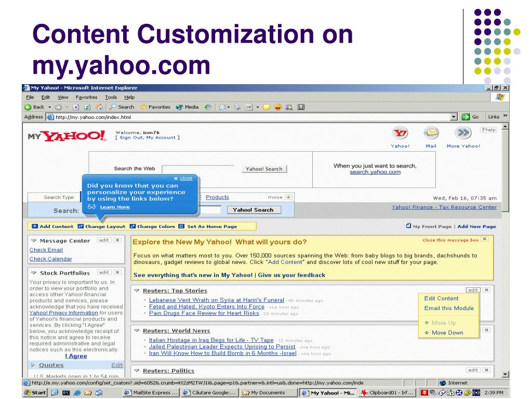Viewport: 532px width, 399px height.
Task: Click the Mail envelope icon in the page header
Action: click(x=431, y=132)
